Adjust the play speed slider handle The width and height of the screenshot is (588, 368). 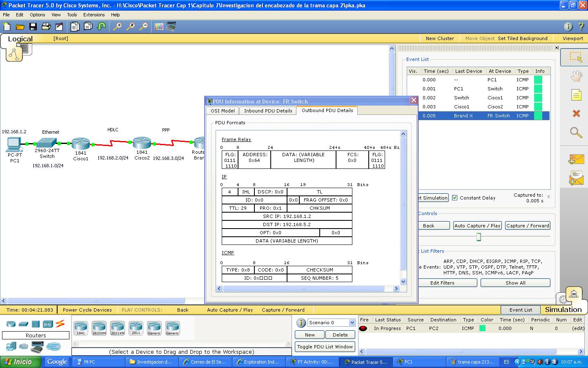click(479, 237)
